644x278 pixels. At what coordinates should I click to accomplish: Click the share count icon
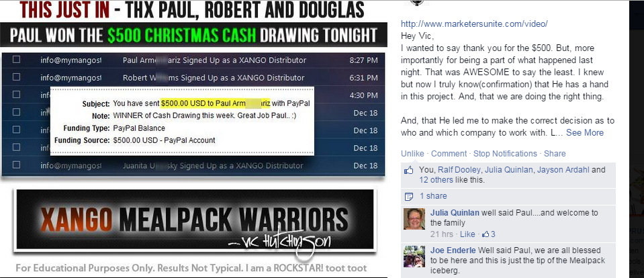[x=409, y=196]
